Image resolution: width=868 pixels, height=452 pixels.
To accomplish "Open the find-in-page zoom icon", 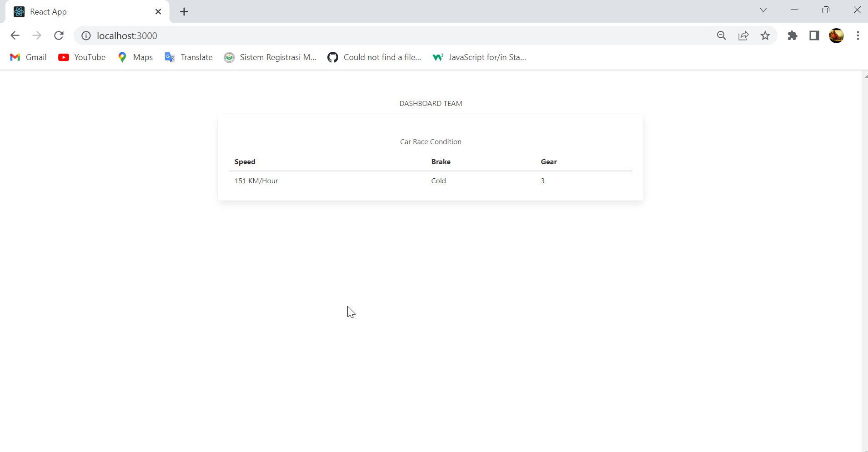I will 722,35.
